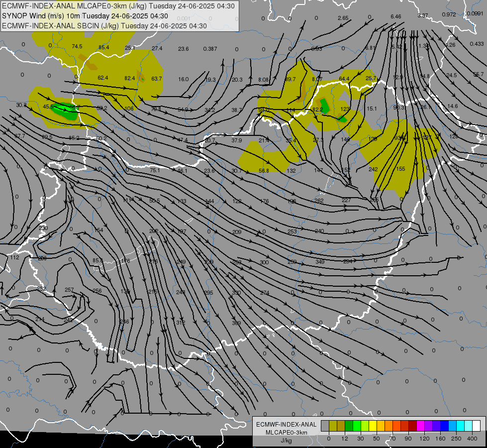The height and width of the screenshot is (448, 487).
Task: Click the map value 24.5
Action: click(x=452, y=75)
